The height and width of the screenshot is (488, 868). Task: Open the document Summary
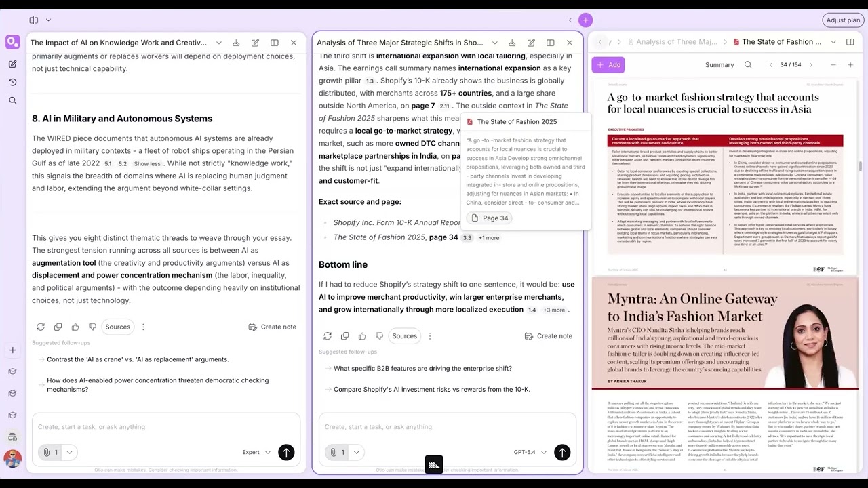pyautogui.click(x=719, y=65)
